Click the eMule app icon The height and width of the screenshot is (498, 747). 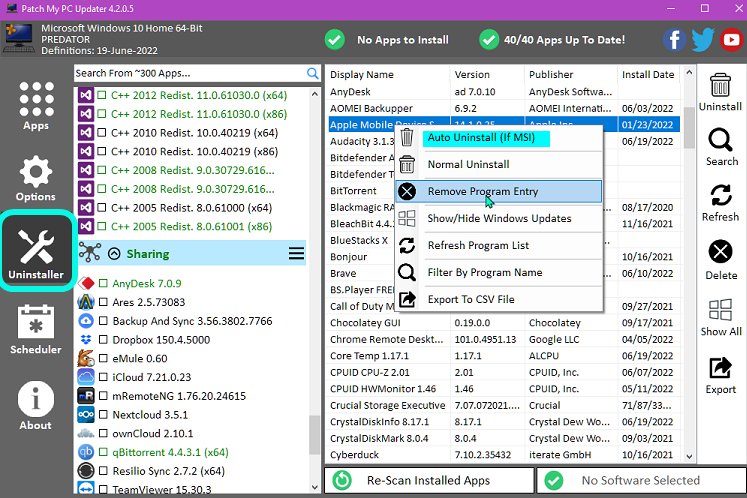point(86,358)
